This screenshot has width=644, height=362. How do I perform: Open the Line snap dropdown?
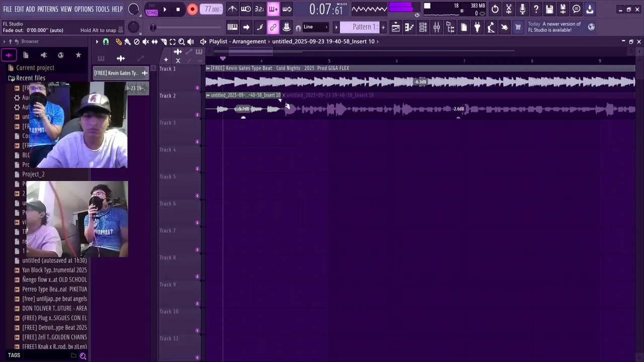[x=315, y=27]
